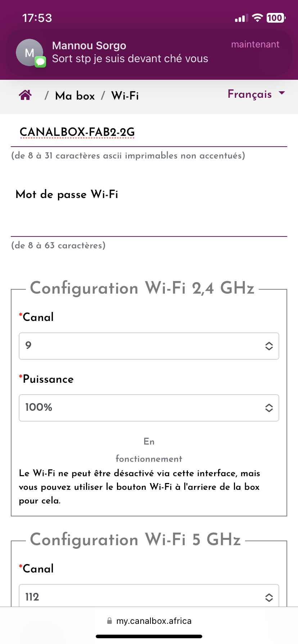The image size is (298, 644).
Task: Tap the maintenant notification timestamp
Action: coord(255,45)
